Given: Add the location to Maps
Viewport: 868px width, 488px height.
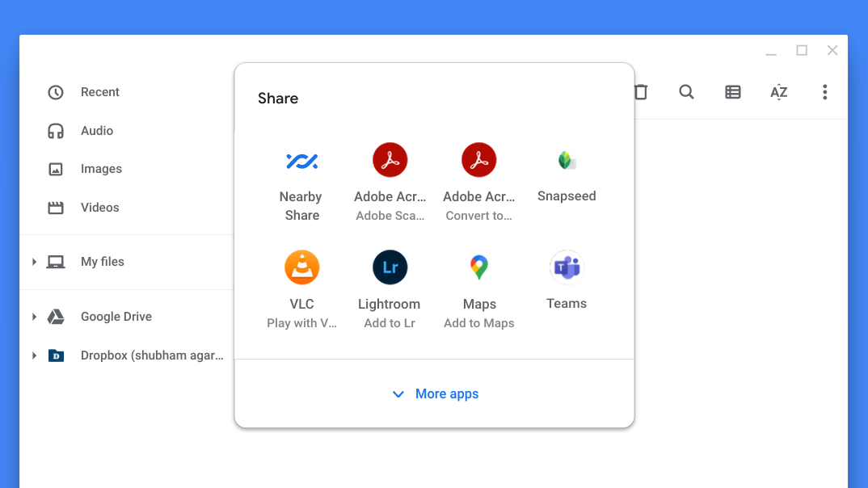Looking at the screenshot, I should [478, 285].
